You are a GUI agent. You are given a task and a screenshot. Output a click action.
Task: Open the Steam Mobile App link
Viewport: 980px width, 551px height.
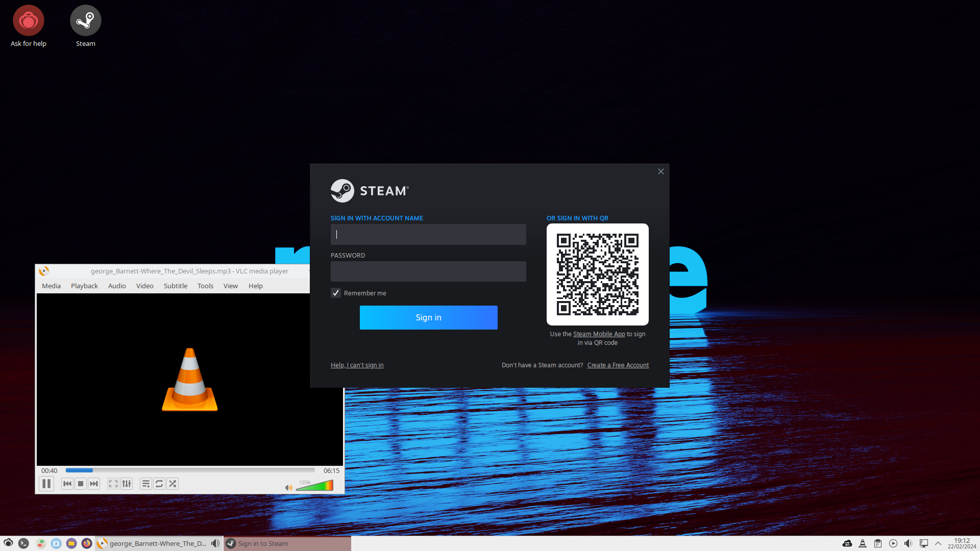tap(599, 334)
